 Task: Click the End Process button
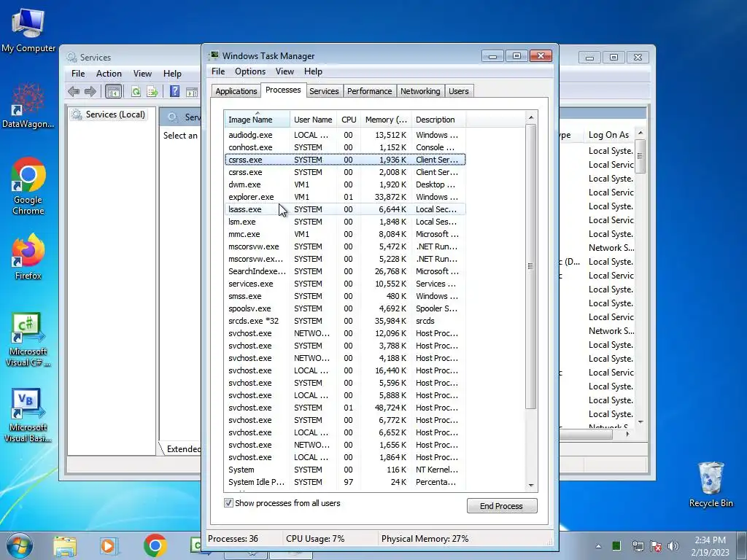502,506
